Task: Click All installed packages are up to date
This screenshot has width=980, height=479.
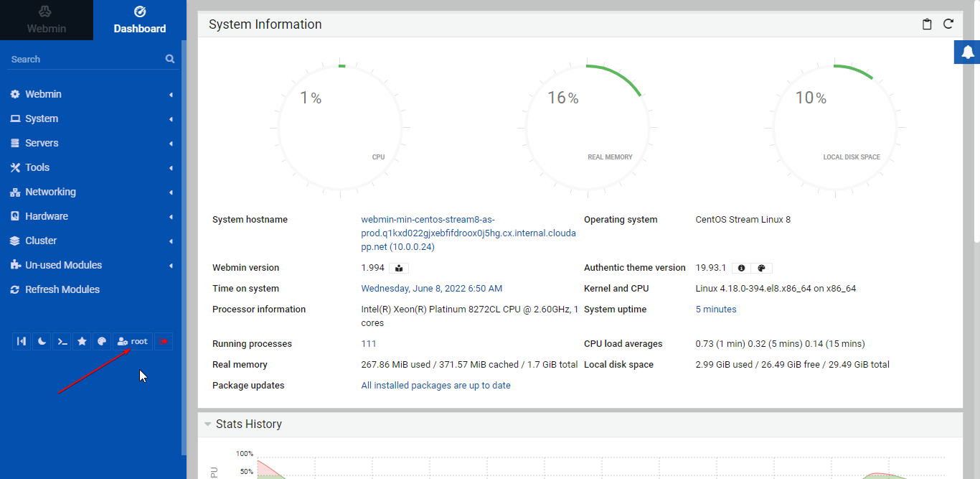Action: pos(436,386)
